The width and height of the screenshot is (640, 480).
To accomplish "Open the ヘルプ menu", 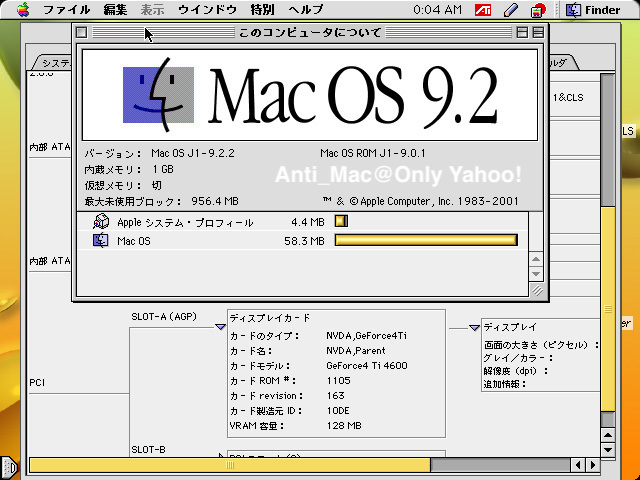I will click(305, 9).
